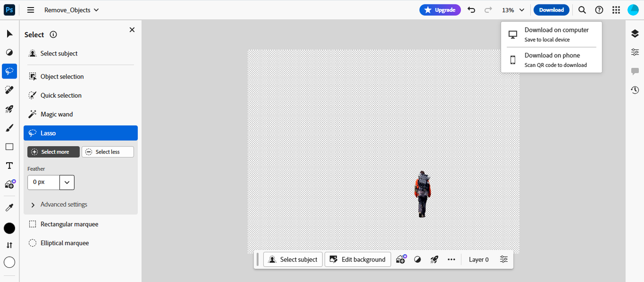644x282 pixels.
Task: Close the Select panel
Action: [x=132, y=30]
